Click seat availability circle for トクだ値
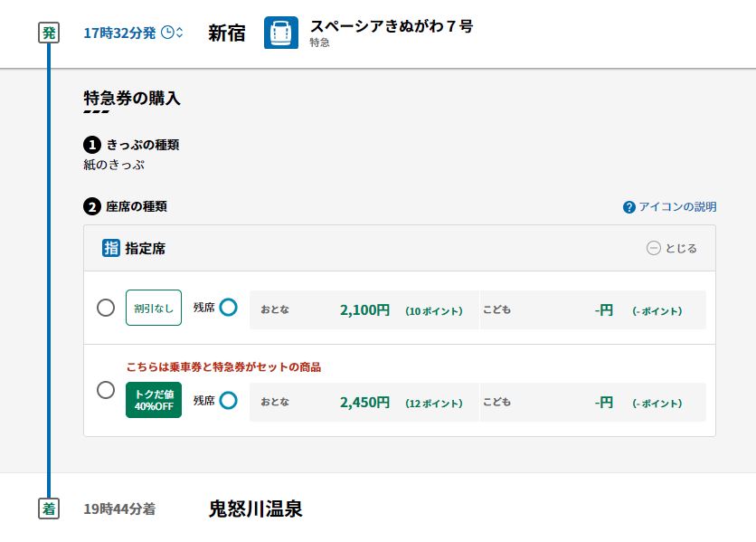The width and height of the screenshot is (756, 542). pos(228,400)
